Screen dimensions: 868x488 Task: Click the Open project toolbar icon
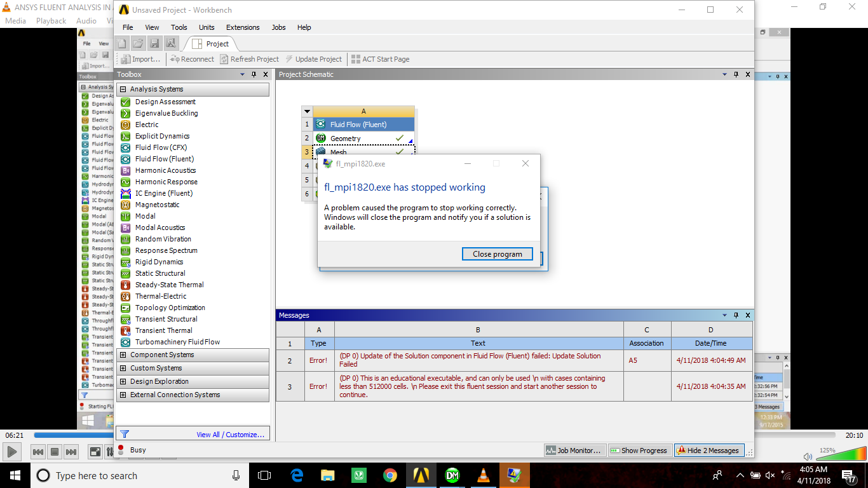pyautogui.click(x=138, y=43)
